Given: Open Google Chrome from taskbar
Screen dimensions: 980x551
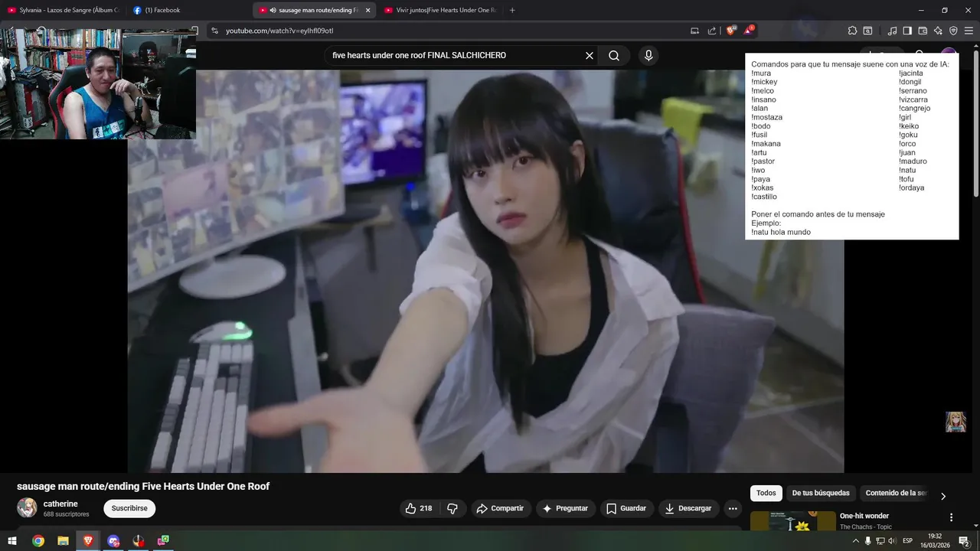Looking at the screenshot, I should (x=38, y=540).
